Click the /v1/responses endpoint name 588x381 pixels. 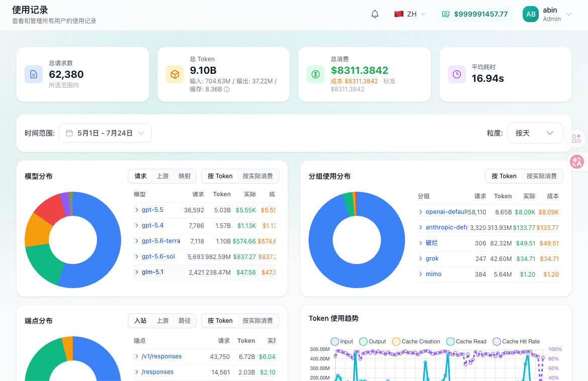point(162,356)
